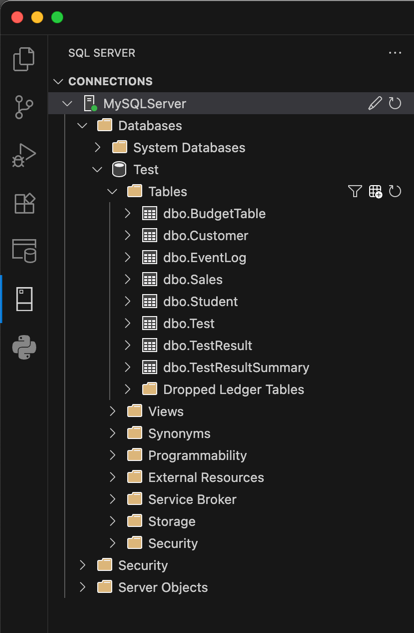Select the SQL Server activity bar icon
414x633 pixels.
(24, 299)
